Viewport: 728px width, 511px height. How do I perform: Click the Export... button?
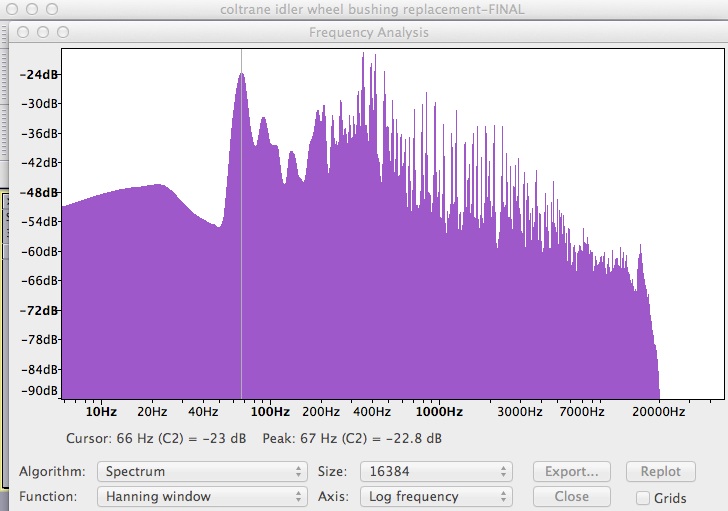pos(572,472)
